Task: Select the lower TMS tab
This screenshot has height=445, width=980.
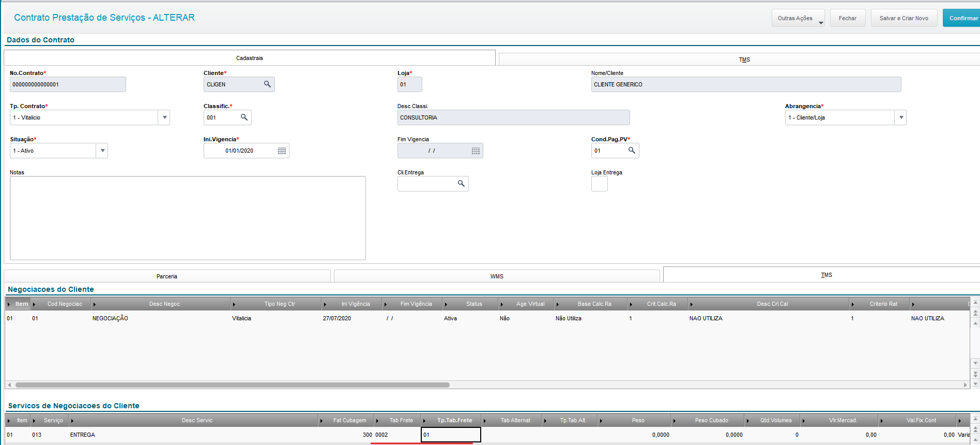Action: pyautogui.click(x=822, y=275)
